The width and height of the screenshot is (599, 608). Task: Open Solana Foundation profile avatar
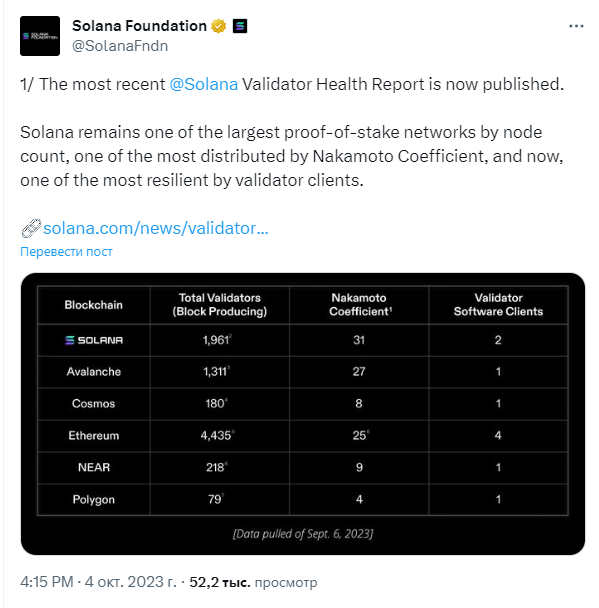tap(40, 36)
